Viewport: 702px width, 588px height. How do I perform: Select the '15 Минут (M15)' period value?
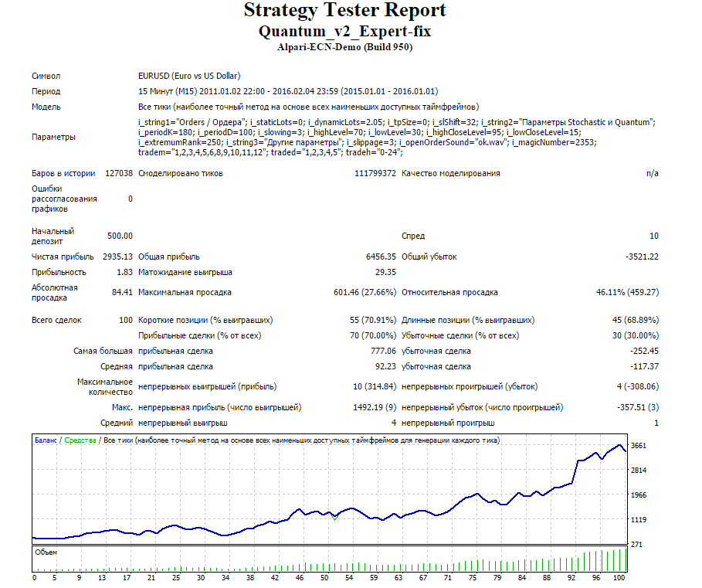tap(168, 91)
